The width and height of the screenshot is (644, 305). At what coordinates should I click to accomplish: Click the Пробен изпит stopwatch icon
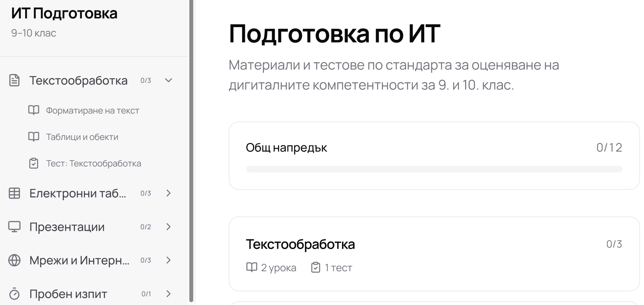14,294
